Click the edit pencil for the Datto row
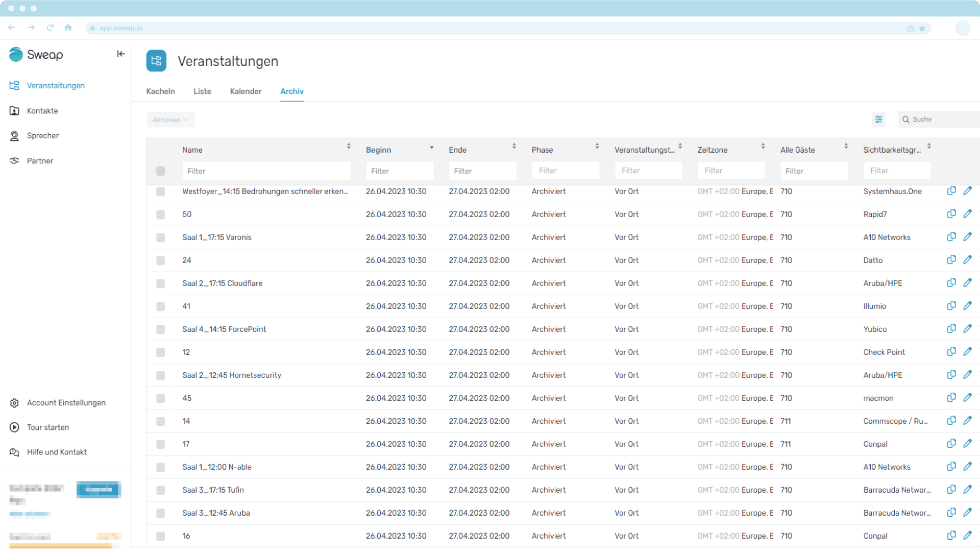The image size is (980, 552). pos(967,260)
